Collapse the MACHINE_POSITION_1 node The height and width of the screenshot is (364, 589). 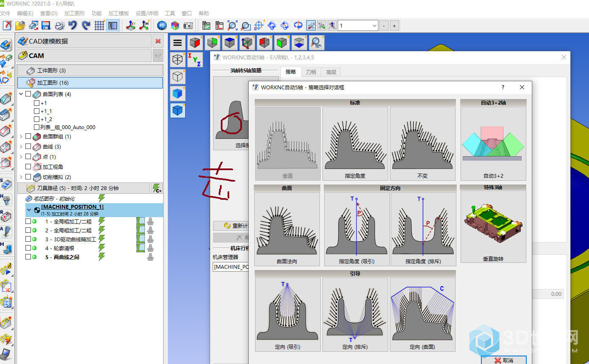coord(29,209)
